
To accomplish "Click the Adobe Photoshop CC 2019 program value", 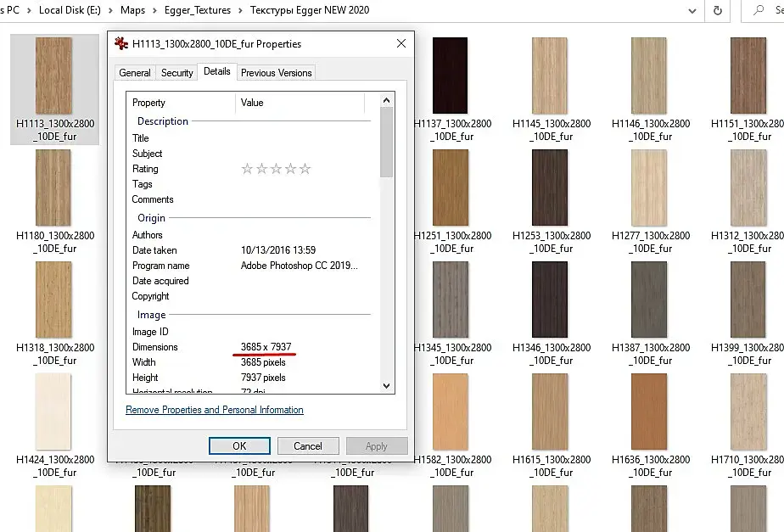I will coord(299,266).
